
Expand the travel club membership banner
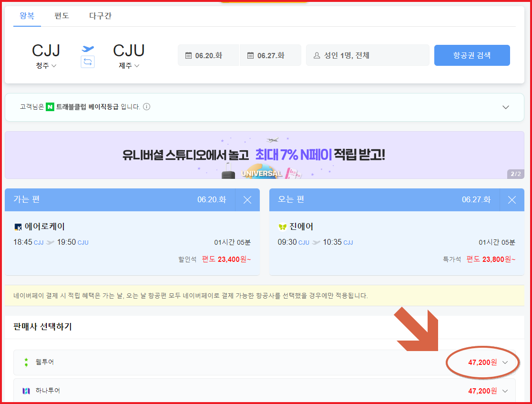[505, 107]
